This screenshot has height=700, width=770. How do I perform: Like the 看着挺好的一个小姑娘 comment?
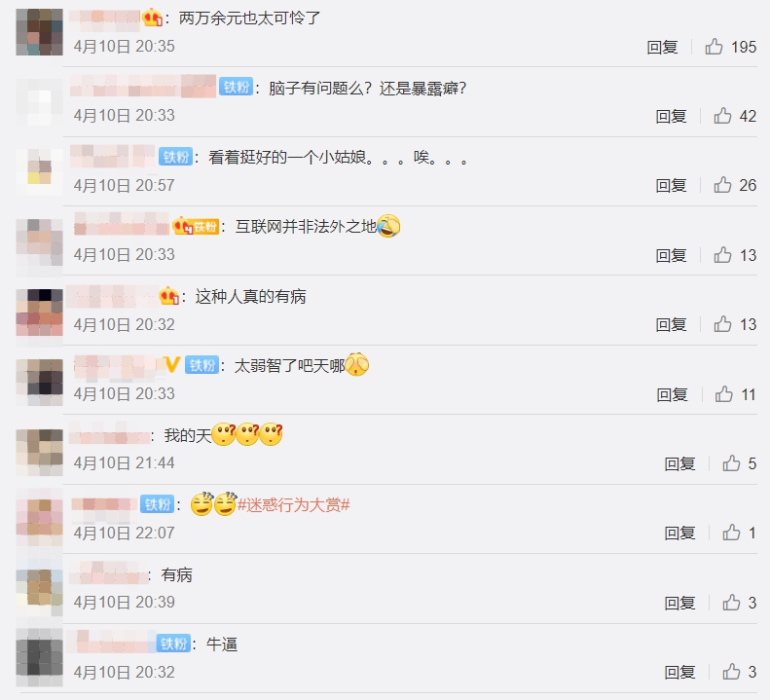tap(723, 185)
